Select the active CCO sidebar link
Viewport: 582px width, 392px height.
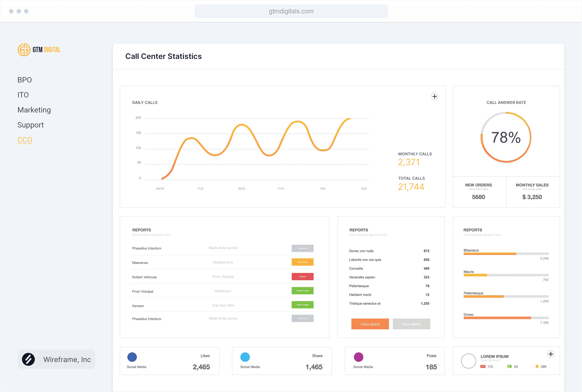(x=25, y=140)
